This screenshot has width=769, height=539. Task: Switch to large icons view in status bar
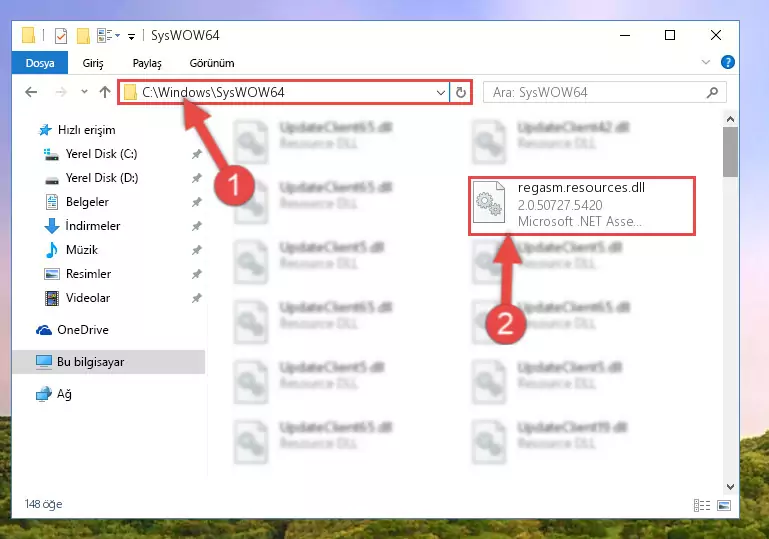coord(724,505)
